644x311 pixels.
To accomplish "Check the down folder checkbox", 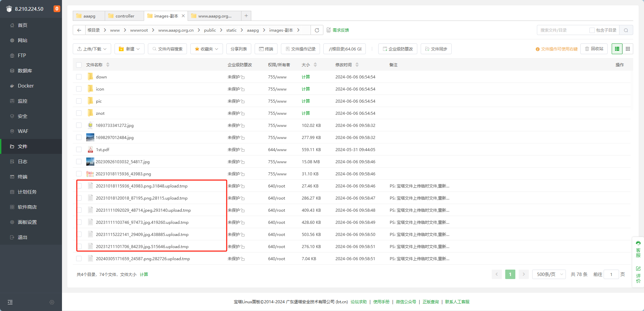I will (79, 77).
